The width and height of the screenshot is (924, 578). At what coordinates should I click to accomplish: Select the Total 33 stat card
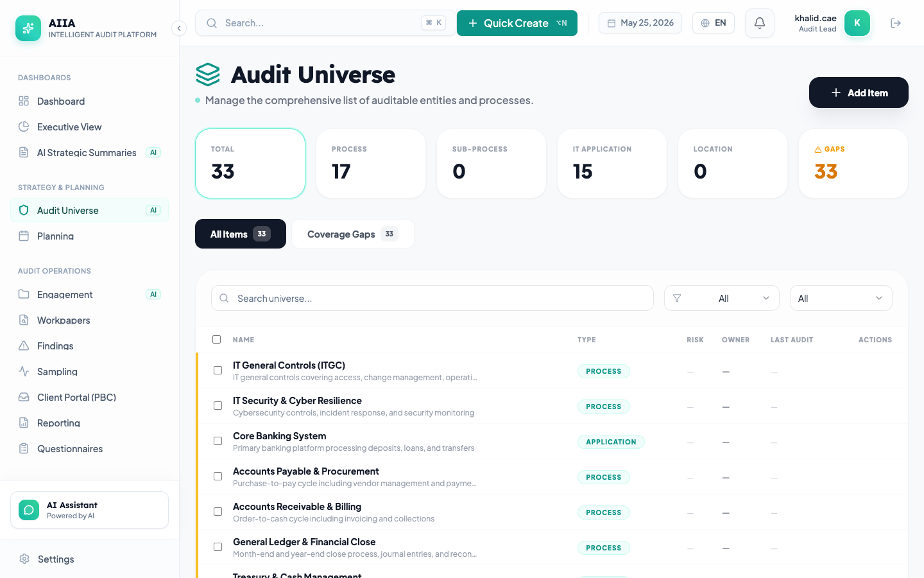coord(250,163)
